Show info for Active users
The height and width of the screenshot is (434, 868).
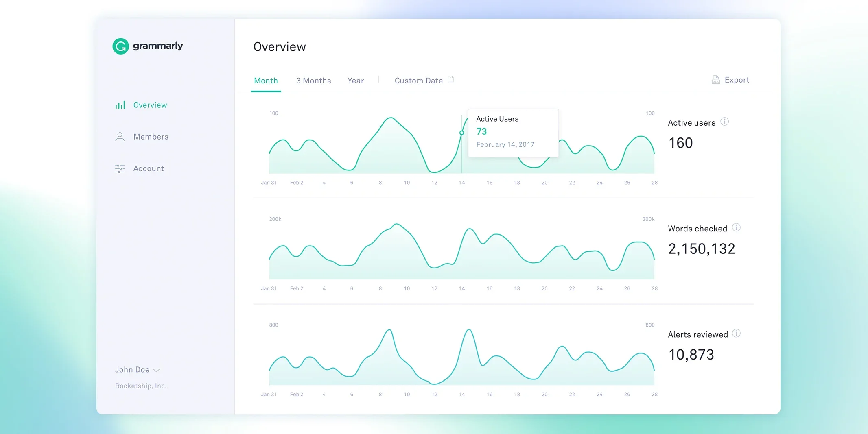(x=724, y=122)
